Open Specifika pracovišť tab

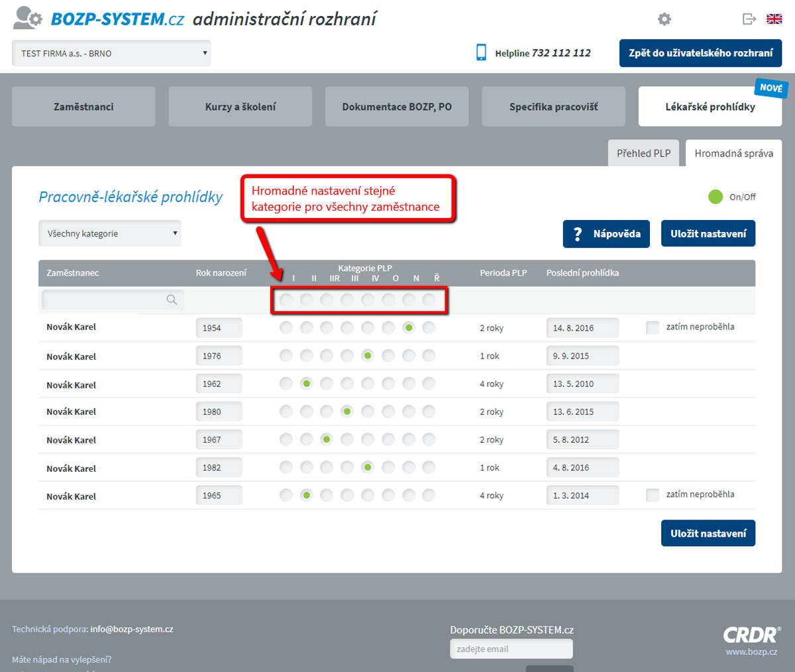554,107
